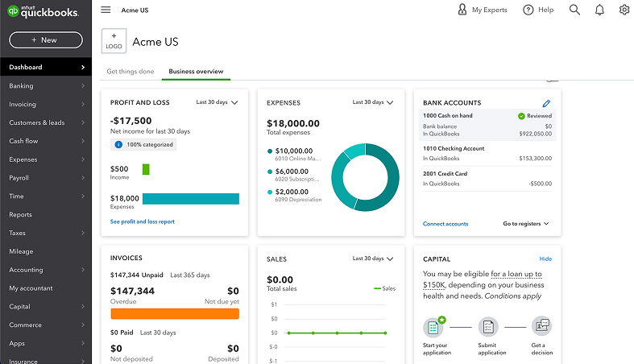The image size is (634, 364).
Task: Select the 1010 Checking Account row
Action: 487,153
